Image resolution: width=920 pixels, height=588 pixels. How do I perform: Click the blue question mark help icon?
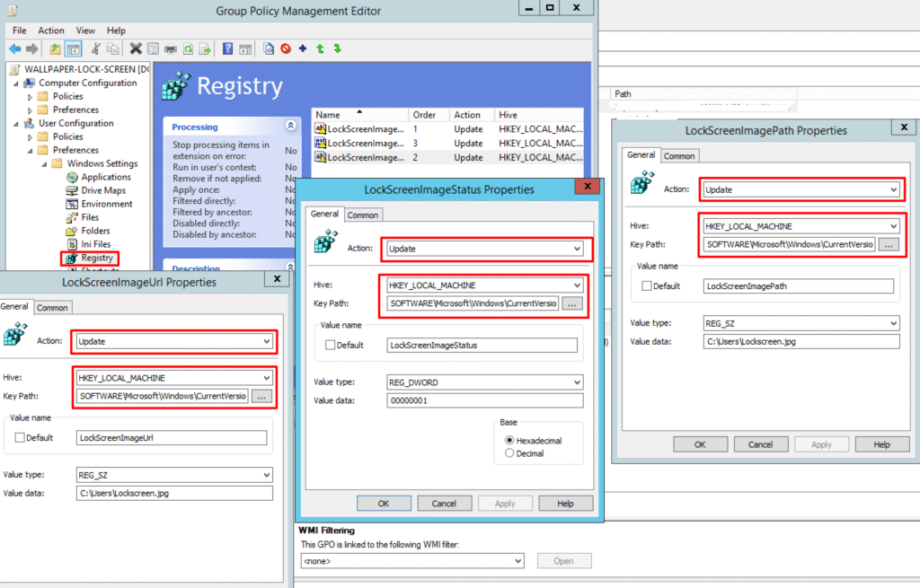tap(228, 48)
